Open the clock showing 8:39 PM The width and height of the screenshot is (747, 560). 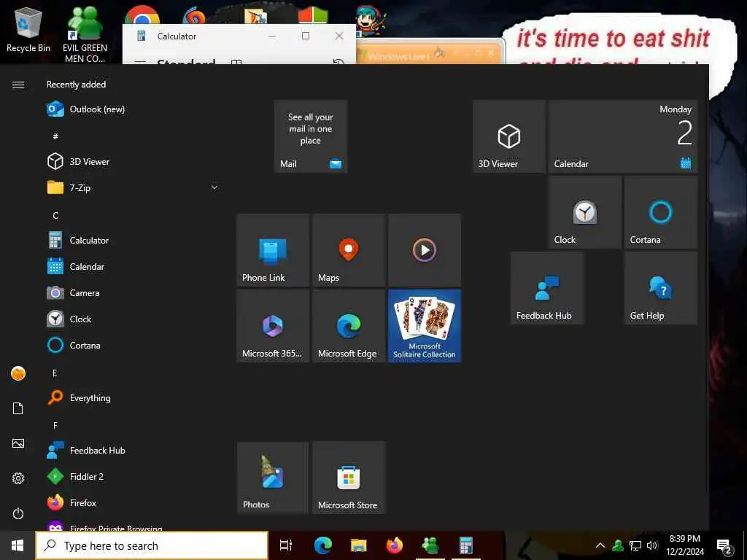[x=685, y=545]
